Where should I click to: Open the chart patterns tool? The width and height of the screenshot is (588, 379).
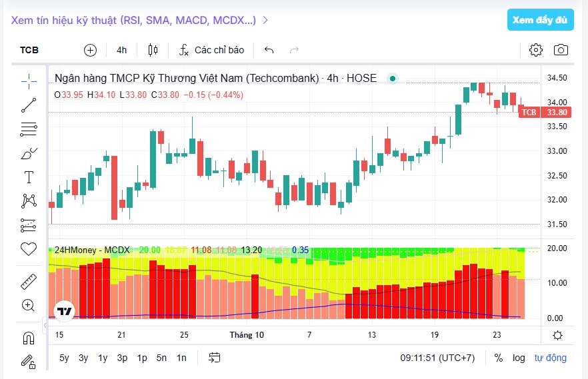[x=29, y=201]
